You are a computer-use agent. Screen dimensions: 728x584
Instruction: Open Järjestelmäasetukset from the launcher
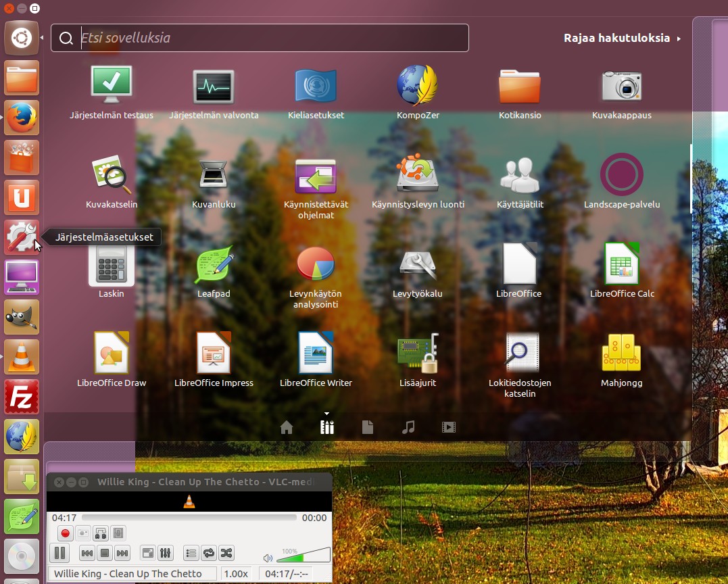coord(22,237)
